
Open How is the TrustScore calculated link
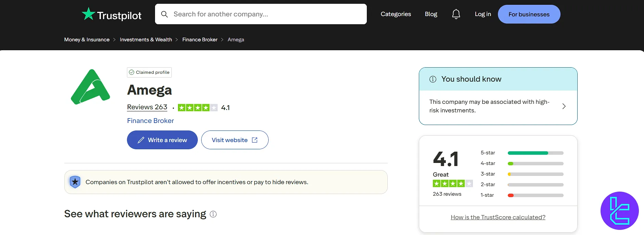(x=498, y=217)
